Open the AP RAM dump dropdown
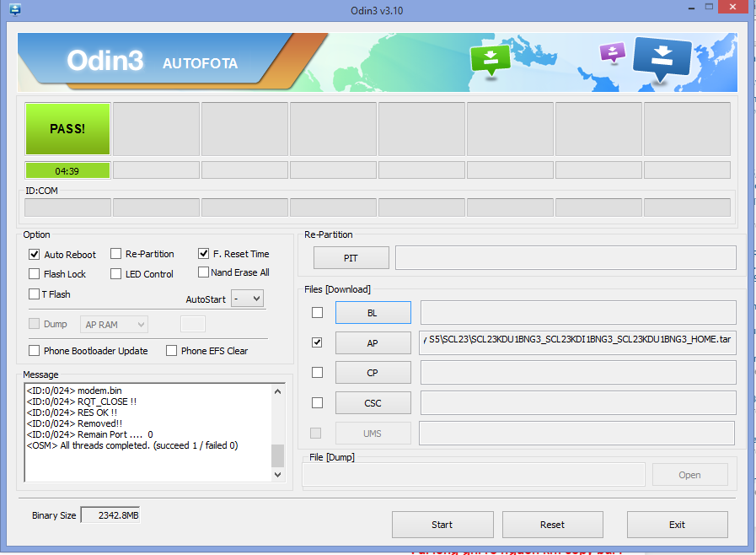Image resolution: width=756 pixels, height=555 pixels. (114, 325)
